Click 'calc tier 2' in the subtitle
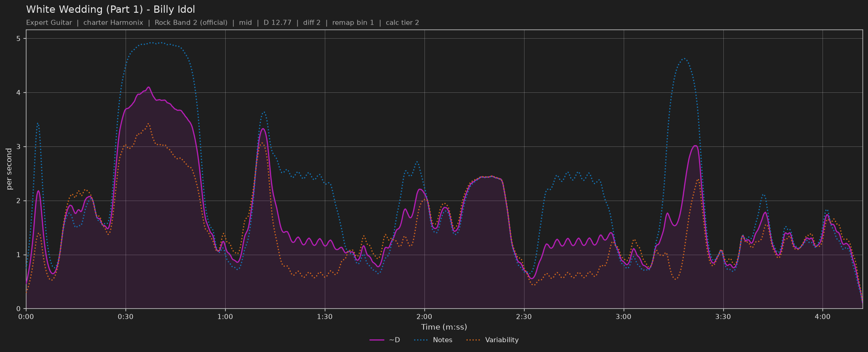This screenshot has width=868, height=352. pyautogui.click(x=403, y=23)
